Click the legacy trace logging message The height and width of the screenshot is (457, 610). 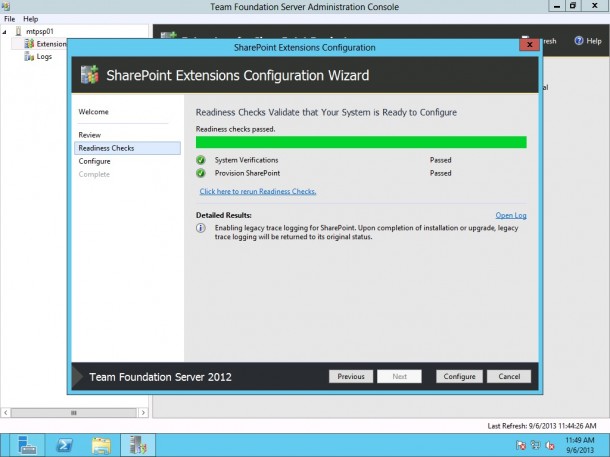click(x=366, y=232)
